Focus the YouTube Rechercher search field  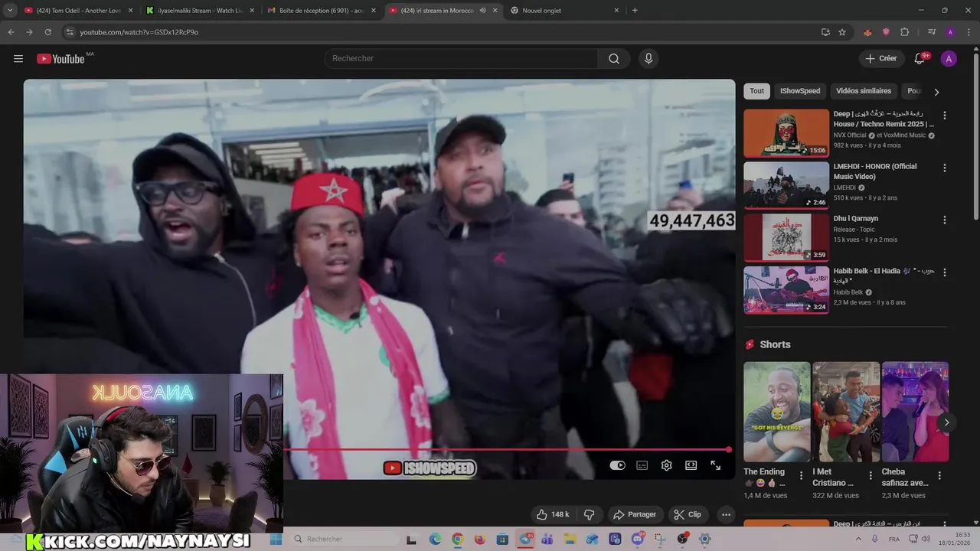[461, 59]
